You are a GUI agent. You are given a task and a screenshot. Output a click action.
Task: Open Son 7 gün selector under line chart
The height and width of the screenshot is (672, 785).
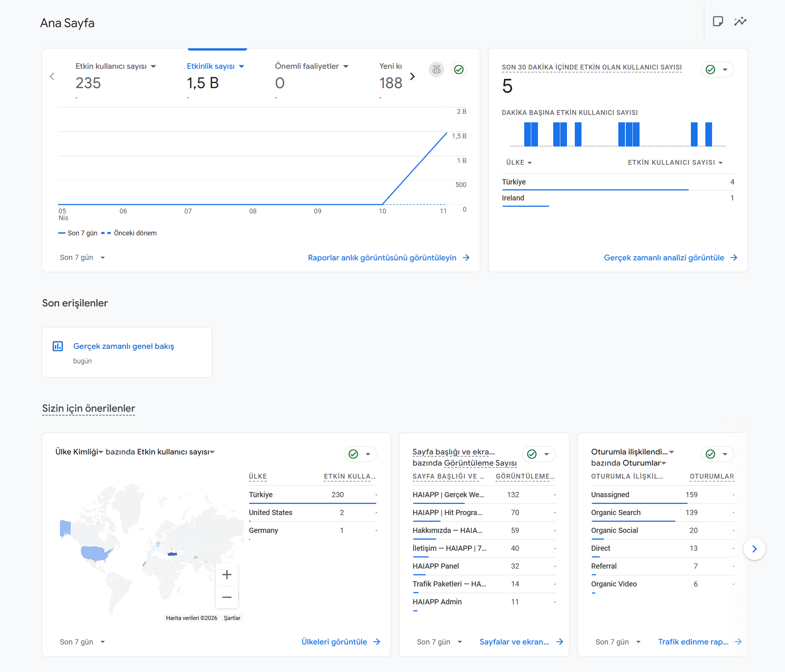[82, 258]
